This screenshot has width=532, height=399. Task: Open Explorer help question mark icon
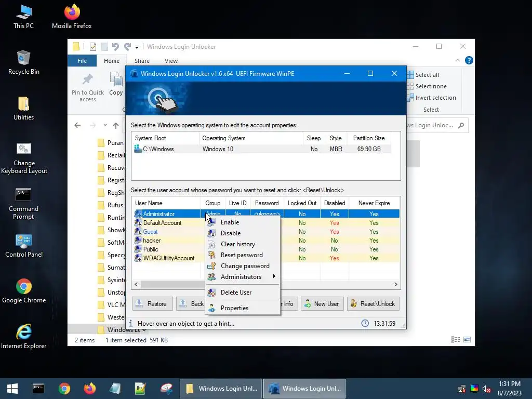469,60
